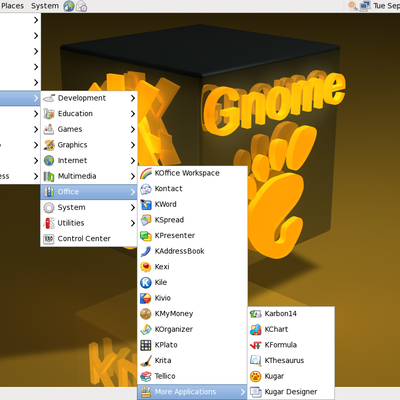Click the Games category icon

pyautogui.click(x=49, y=129)
